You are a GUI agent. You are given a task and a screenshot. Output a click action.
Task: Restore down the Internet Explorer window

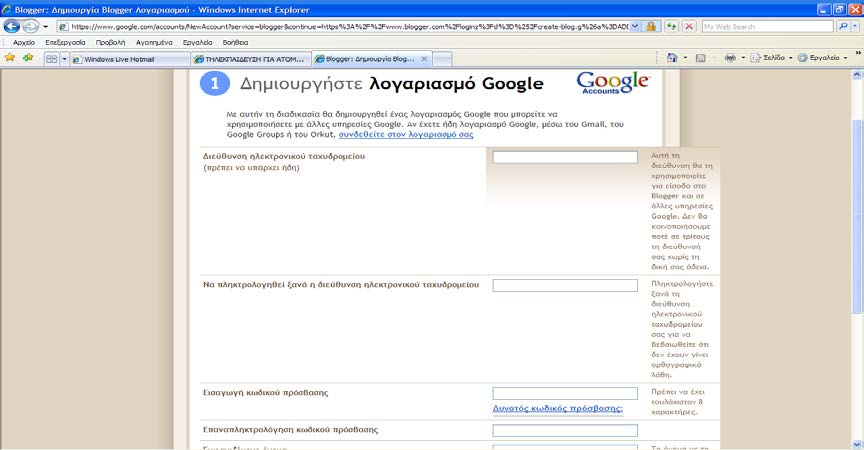[839, 9]
